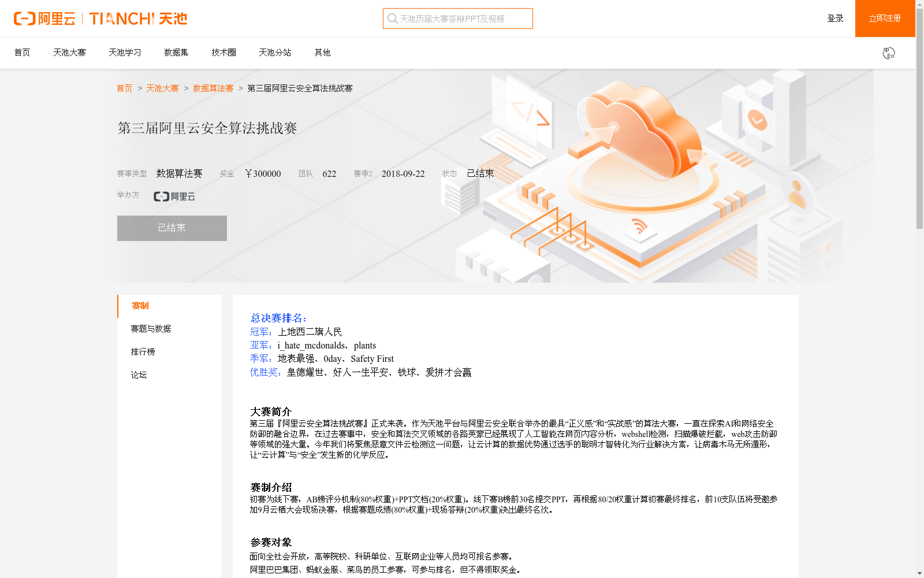Click the 数据算法赛 competition type value

coord(179,174)
